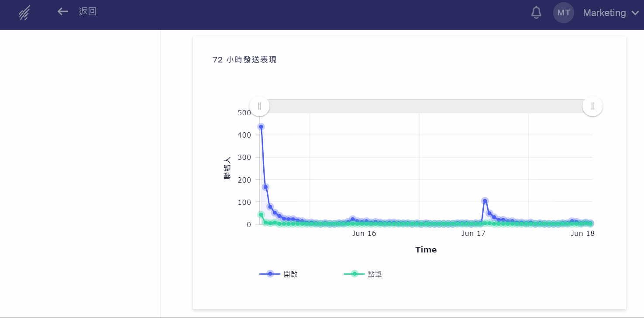Click the 聯絡人 y-axis title
This screenshot has height=318, width=644.
pyautogui.click(x=227, y=169)
